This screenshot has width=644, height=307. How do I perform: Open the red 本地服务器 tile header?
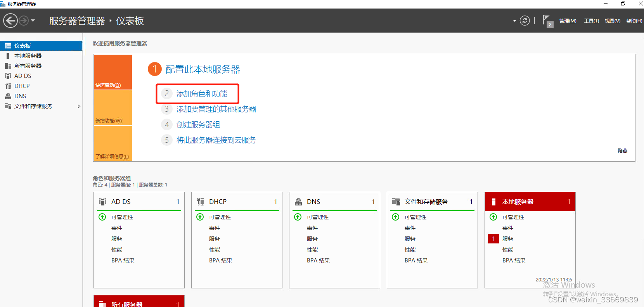click(530, 202)
